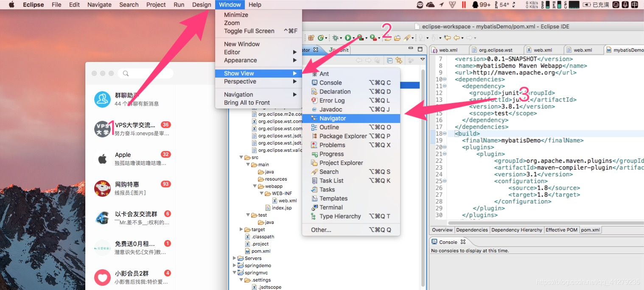Close the Console view tab

point(463,242)
